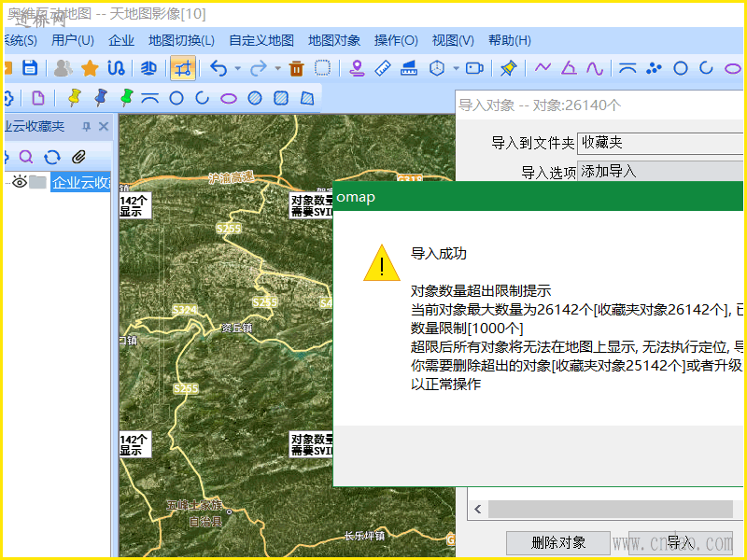Image resolution: width=747 pixels, height=560 pixels.
Task: Click the 沪渝高速 road label on map
Action: click(x=231, y=177)
